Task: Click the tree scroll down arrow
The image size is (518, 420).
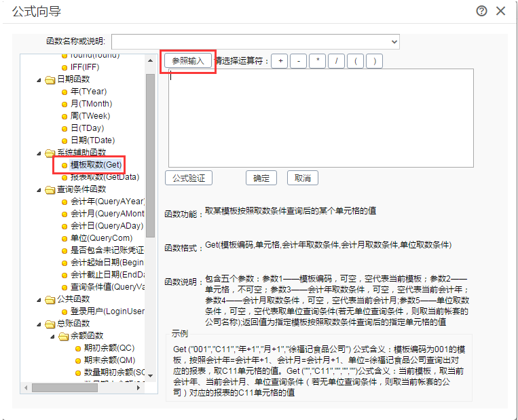Action: click(150, 376)
